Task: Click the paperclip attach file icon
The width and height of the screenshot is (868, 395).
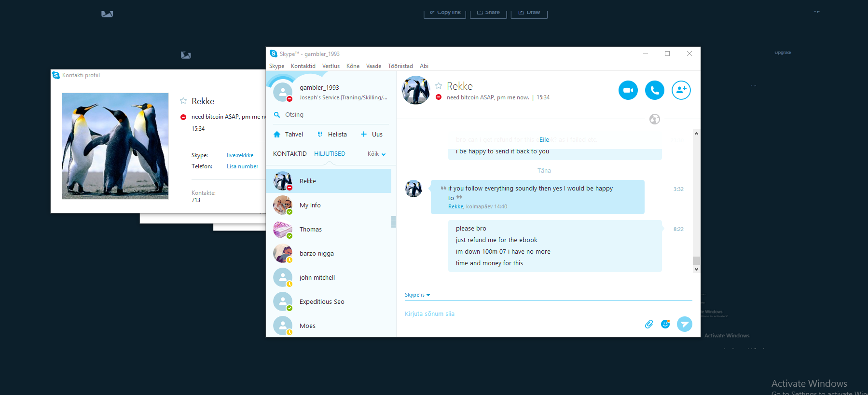Action: point(649,324)
